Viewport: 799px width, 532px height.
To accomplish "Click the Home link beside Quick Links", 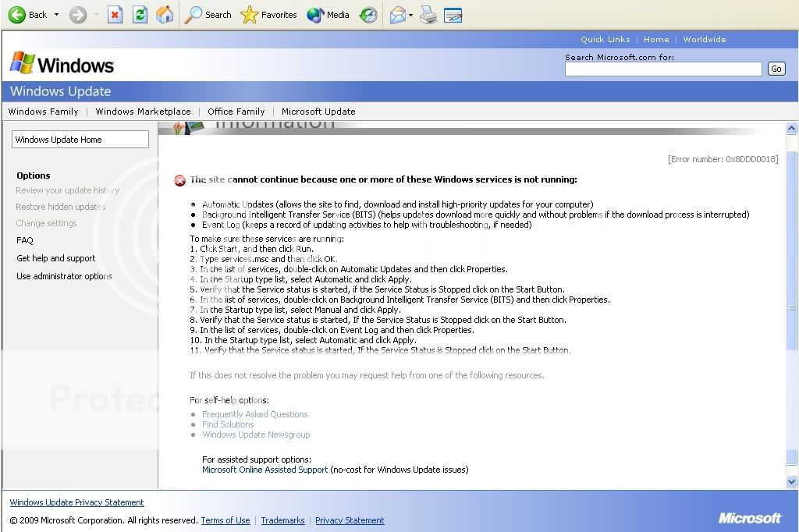I will pos(656,39).
